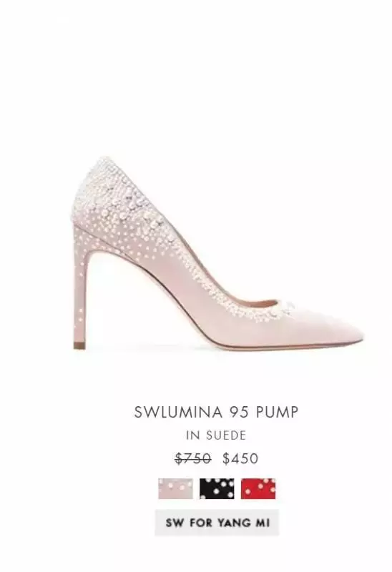Click the $450 sale price
The width and height of the screenshot is (392, 572).
coord(240,458)
